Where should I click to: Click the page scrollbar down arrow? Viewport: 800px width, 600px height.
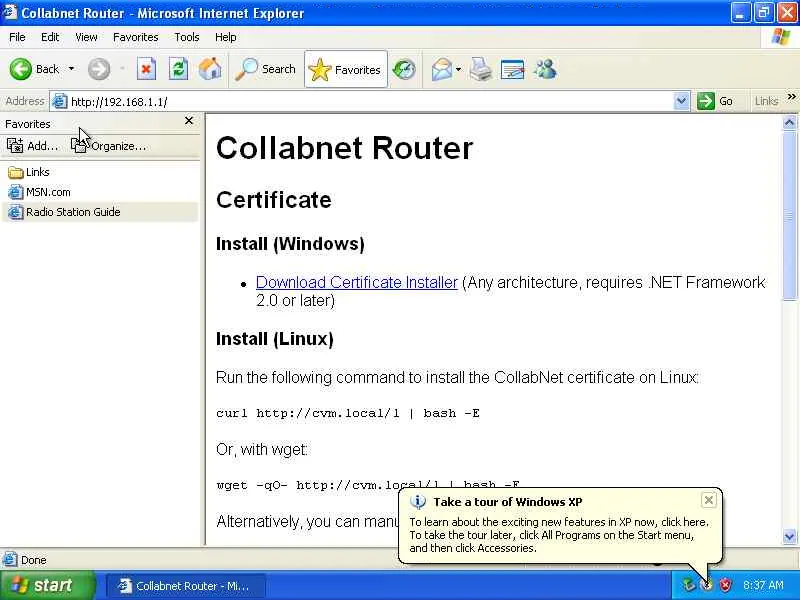point(789,536)
